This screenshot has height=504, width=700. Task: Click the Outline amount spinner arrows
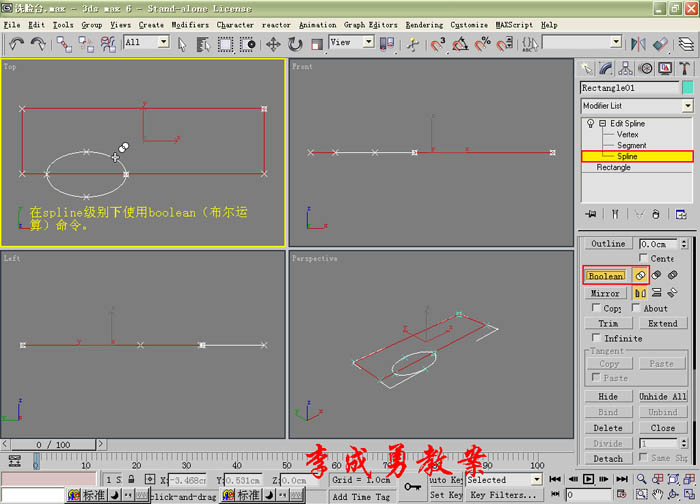(684, 244)
